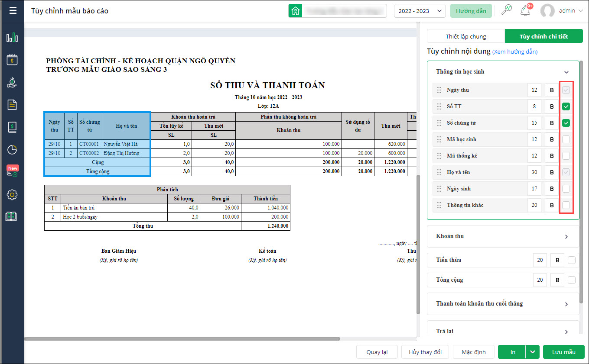Screen dimensions: 589x364
Task: Collapse the Thông tin học sinh section
Action: (x=566, y=72)
